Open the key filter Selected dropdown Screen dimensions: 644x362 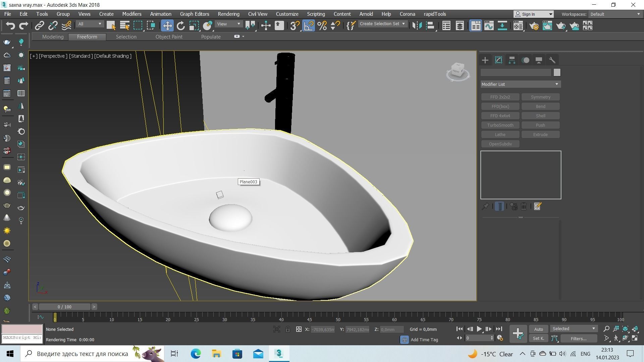tap(574, 329)
